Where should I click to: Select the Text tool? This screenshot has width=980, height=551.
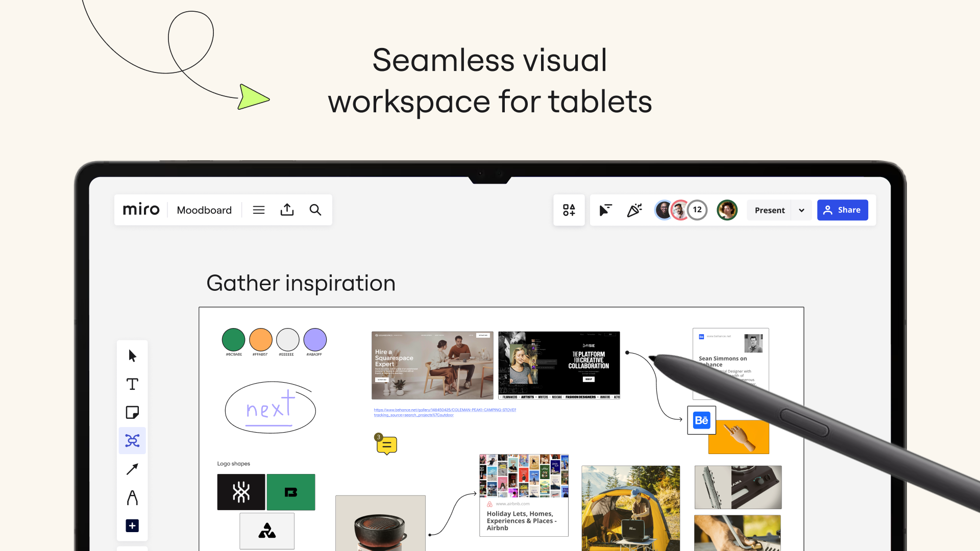[132, 384]
